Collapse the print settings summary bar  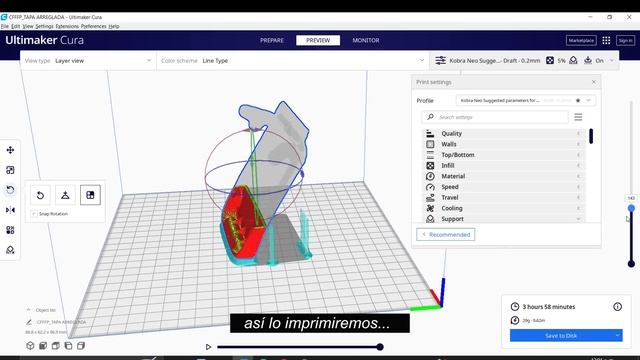612,60
